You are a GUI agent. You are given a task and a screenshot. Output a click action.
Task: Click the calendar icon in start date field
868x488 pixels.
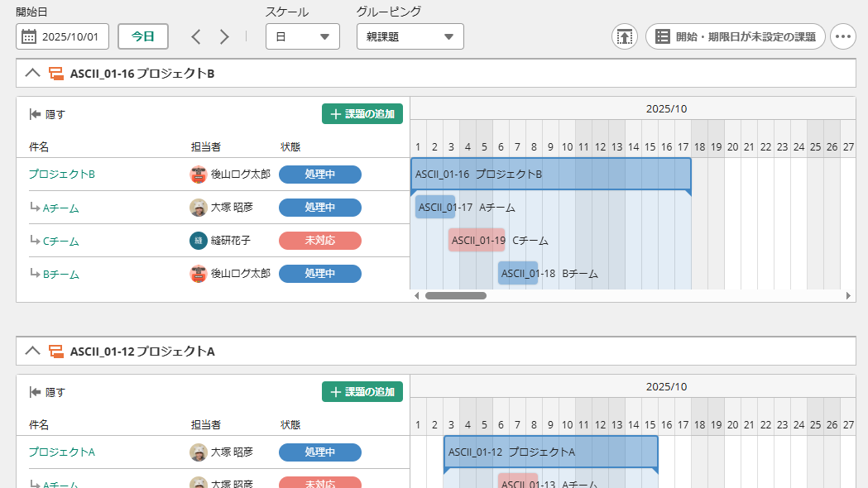click(29, 36)
